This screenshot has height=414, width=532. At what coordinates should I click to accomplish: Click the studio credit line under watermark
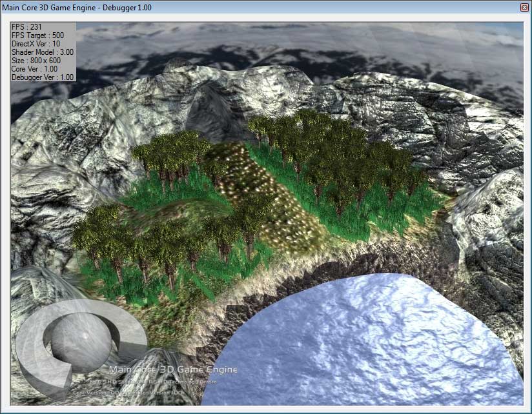[x=161, y=381]
